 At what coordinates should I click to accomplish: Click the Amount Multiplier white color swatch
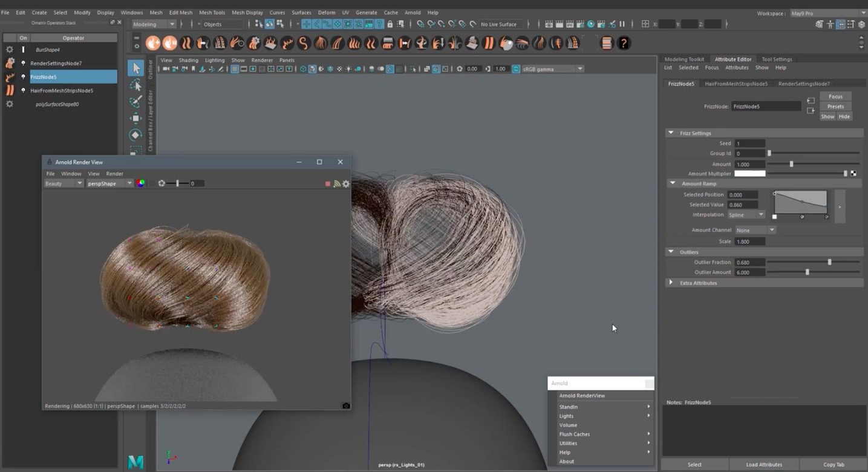click(749, 174)
